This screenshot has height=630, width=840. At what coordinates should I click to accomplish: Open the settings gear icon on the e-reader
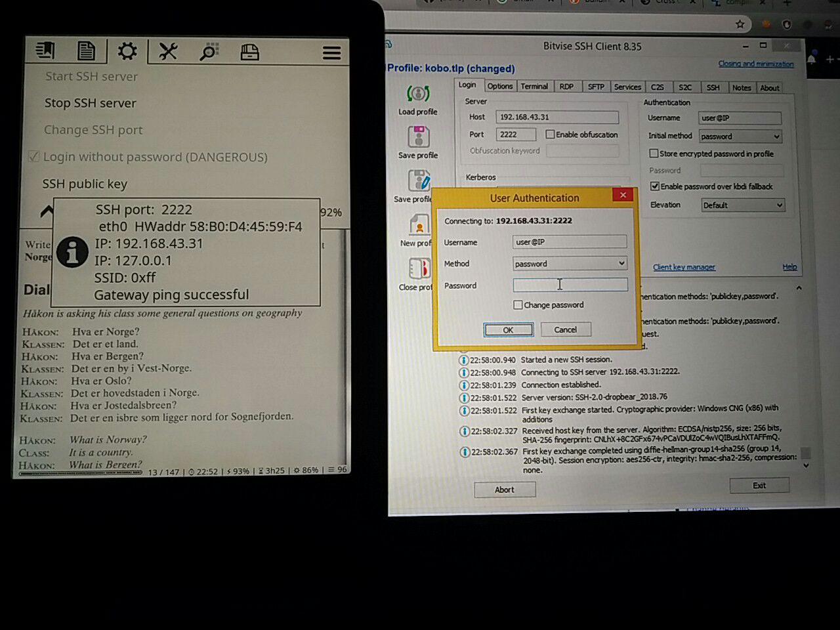[127, 51]
